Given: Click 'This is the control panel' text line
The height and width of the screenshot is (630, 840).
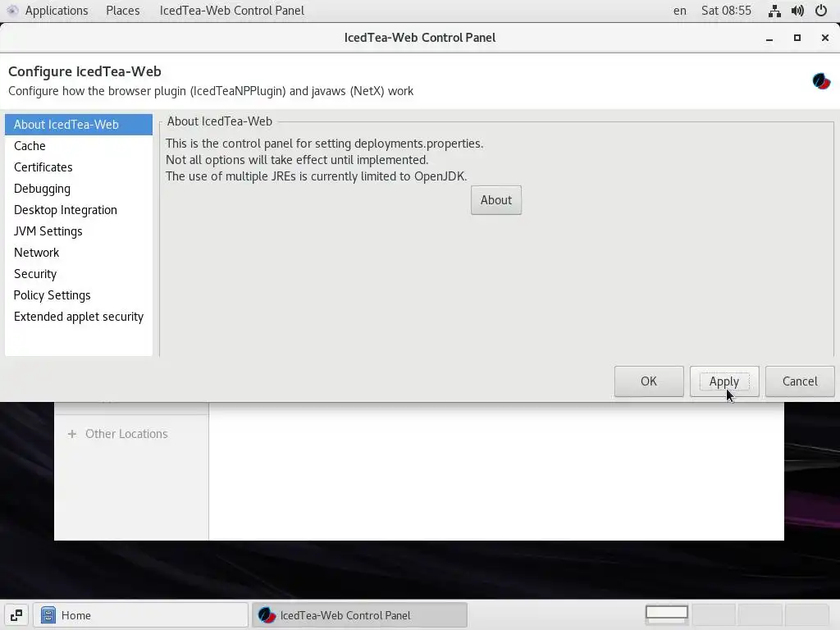Looking at the screenshot, I should 324,144.
